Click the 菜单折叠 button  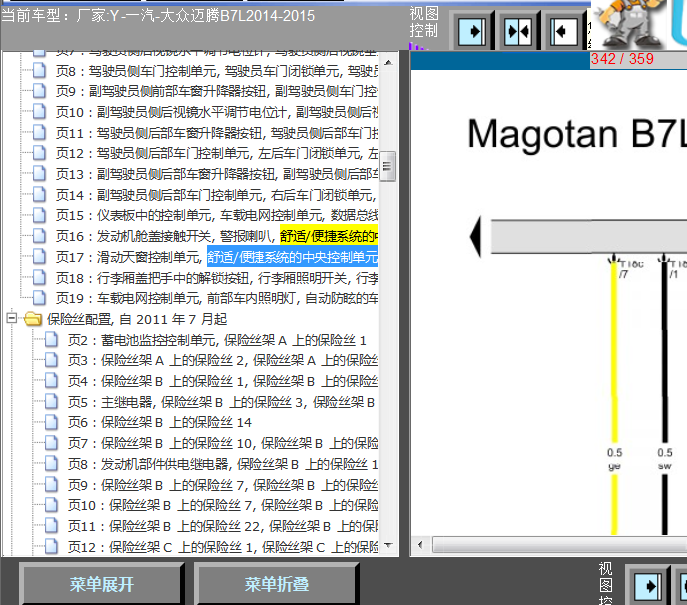(276, 584)
